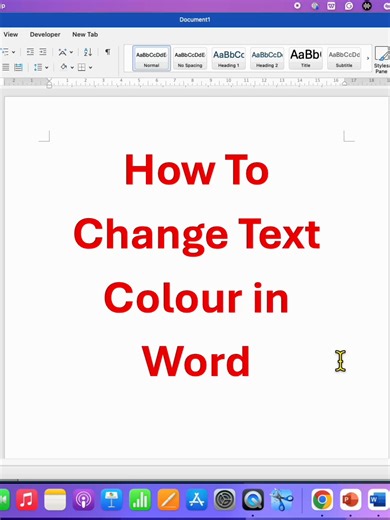390x520 pixels.
Task: Open System Settings in the Dock
Action: coord(225,500)
